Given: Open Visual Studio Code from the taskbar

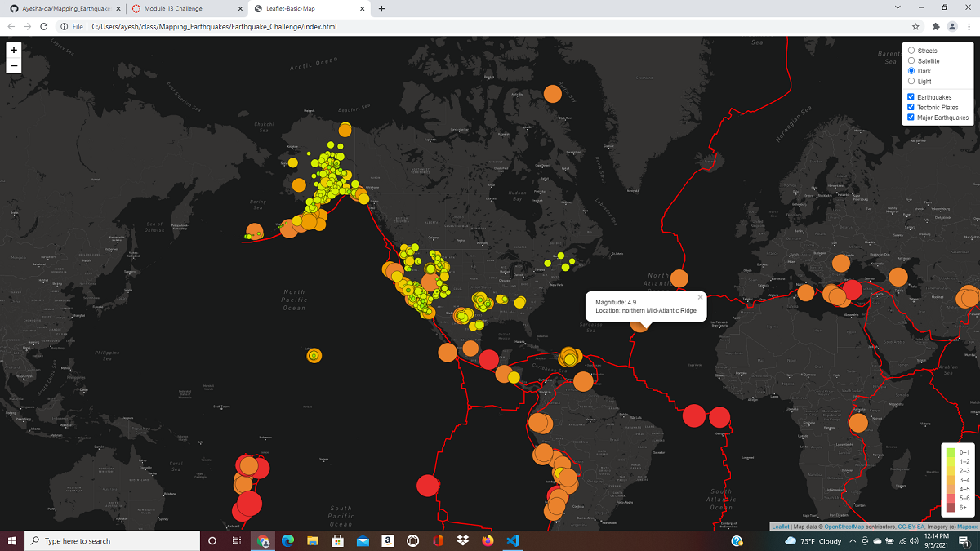Looking at the screenshot, I should [x=513, y=541].
